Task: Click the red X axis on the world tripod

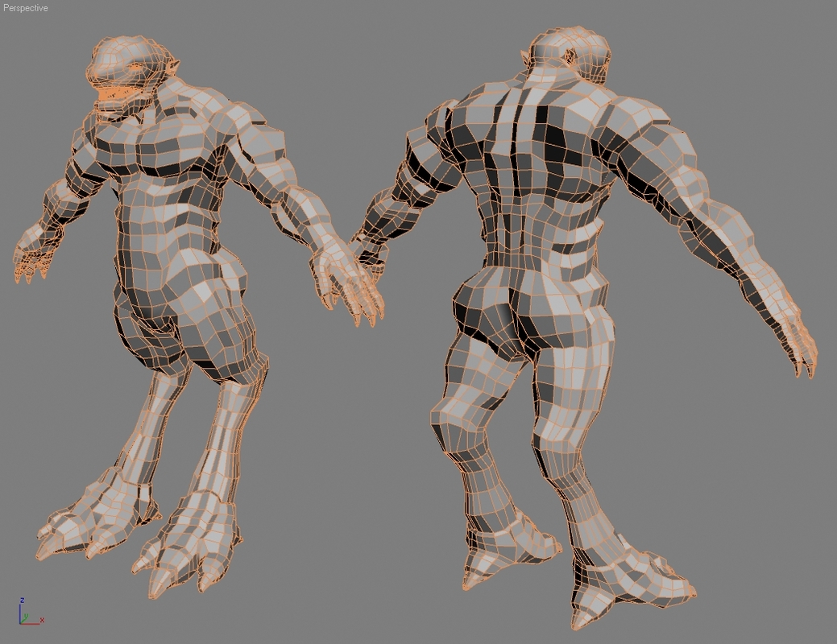Action: click(x=29, y=624)
